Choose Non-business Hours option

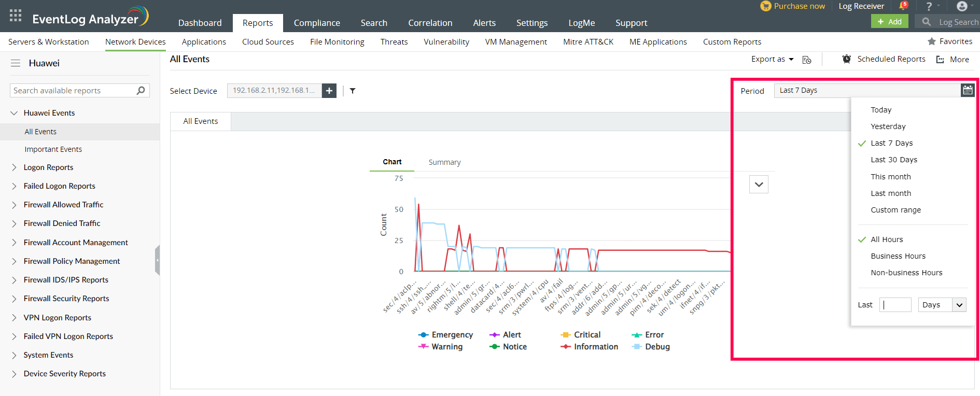click(x=906, y=273)
